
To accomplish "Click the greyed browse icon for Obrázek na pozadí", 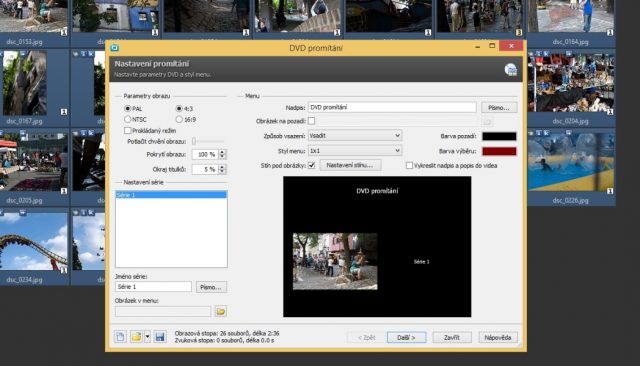I will pos(487,121).
